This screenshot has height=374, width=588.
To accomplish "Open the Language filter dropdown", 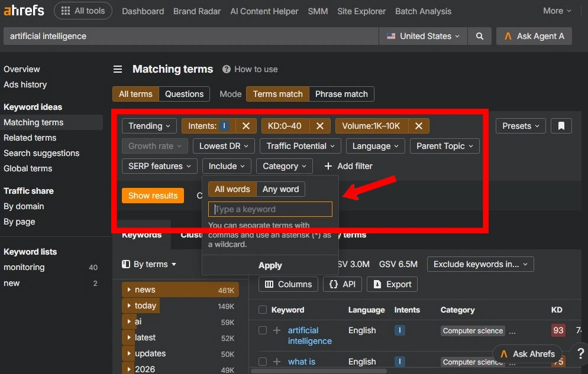I will point(376,146).
